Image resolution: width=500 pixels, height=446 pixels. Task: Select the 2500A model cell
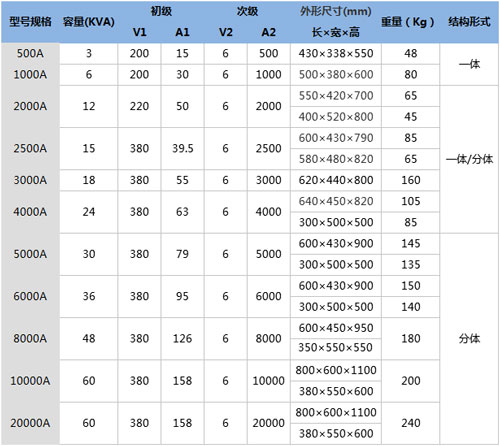point(30,148)
